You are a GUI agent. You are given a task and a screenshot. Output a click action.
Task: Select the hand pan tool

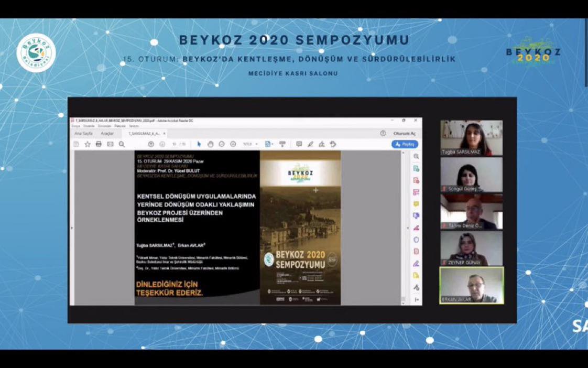pos(210,144)
